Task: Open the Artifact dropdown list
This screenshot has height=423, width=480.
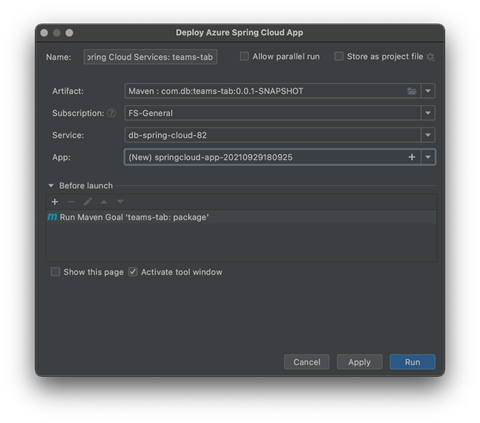Action: 428,91
